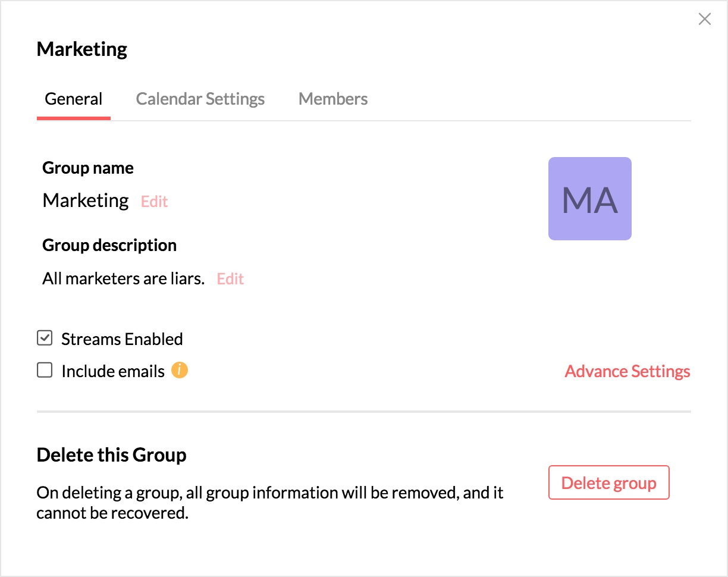This screenshot has height=577, width=728.
Task: Open Advance Settings
Action: coord(627,371)
